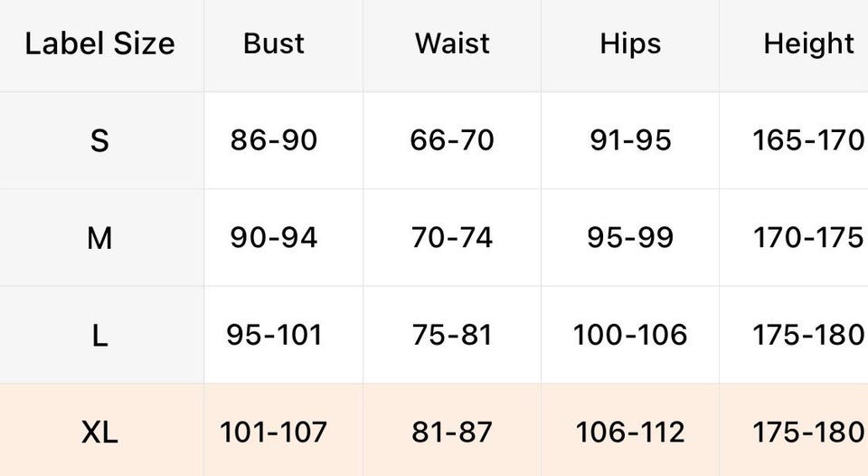Select the highlighted XL size label
Viewport: 868px width, 476px height.
[99, 433]
